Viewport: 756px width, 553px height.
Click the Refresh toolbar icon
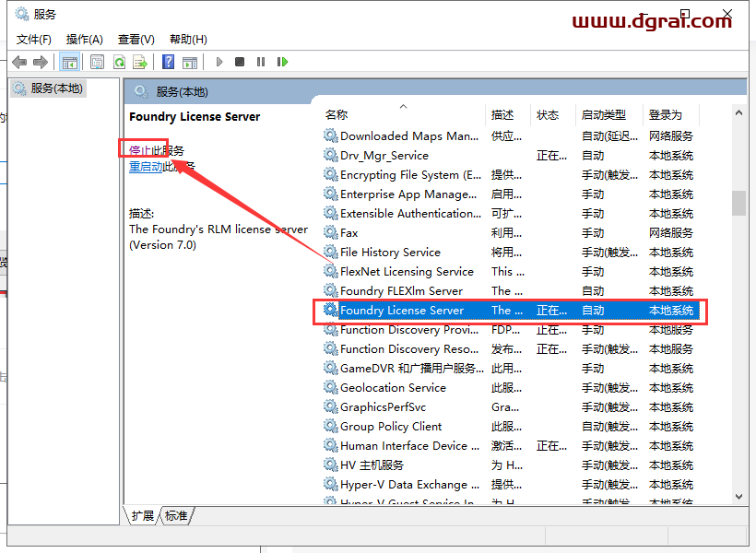[119, 62]
